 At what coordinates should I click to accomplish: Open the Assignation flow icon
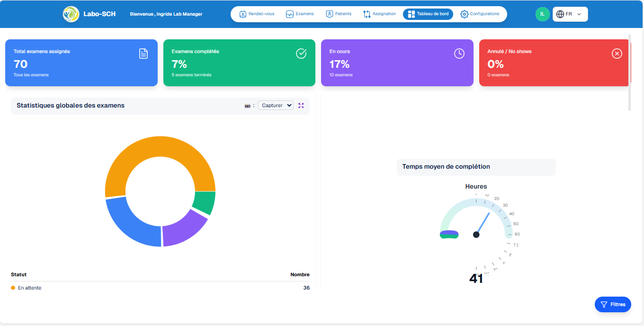pos(367,14)
